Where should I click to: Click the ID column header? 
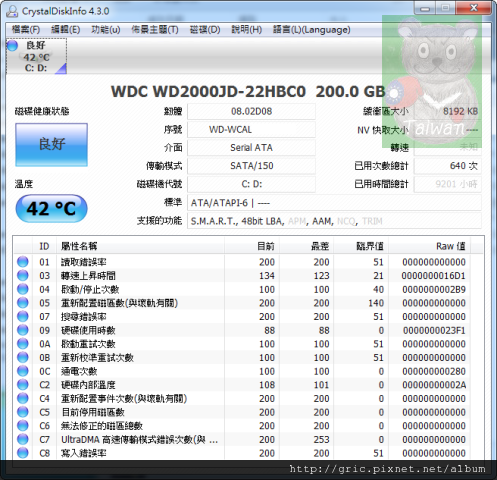pyautogui.click(x=45, y=246)
